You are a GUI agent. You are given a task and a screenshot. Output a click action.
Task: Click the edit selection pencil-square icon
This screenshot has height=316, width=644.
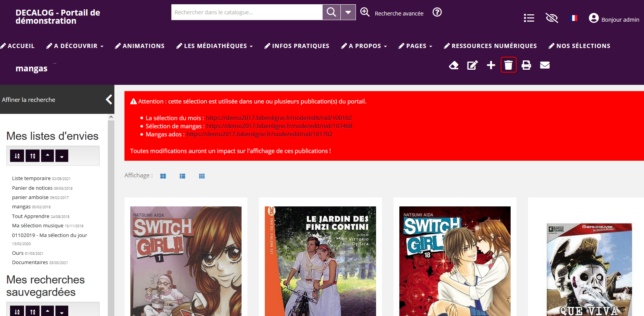click(x=472, y=65)
